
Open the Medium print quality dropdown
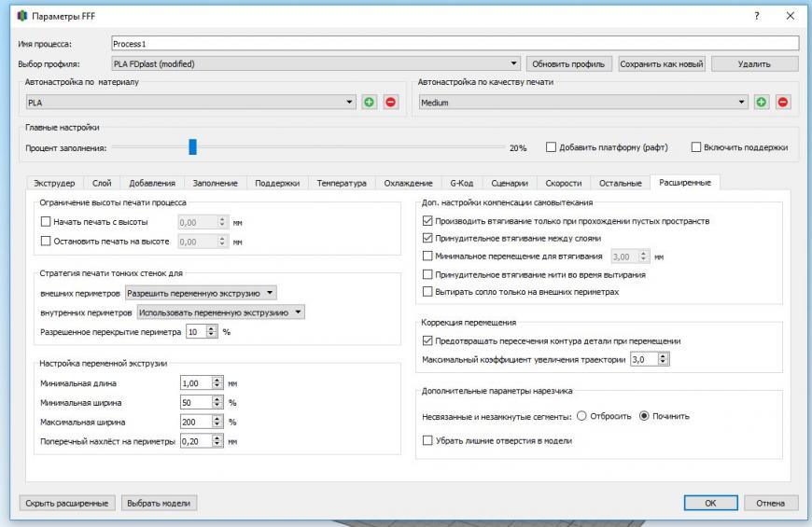tap(583, 103)
